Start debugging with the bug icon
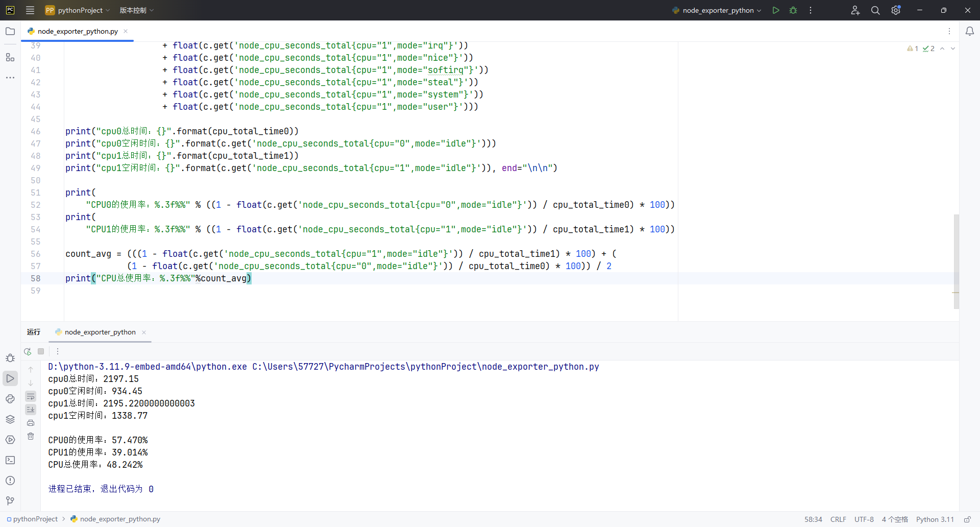The height and width of the screenshot is (527, 980). [x=793, y=10]
